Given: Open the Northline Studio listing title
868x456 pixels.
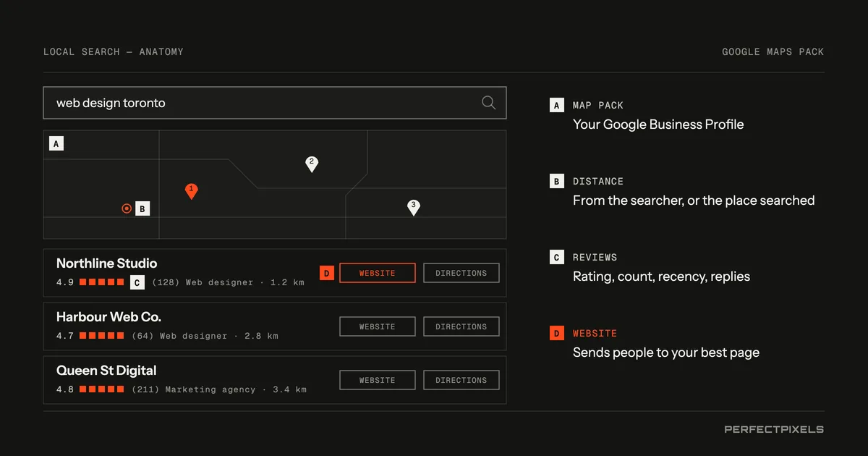Looking at the screenshot, I should [107, 263].
